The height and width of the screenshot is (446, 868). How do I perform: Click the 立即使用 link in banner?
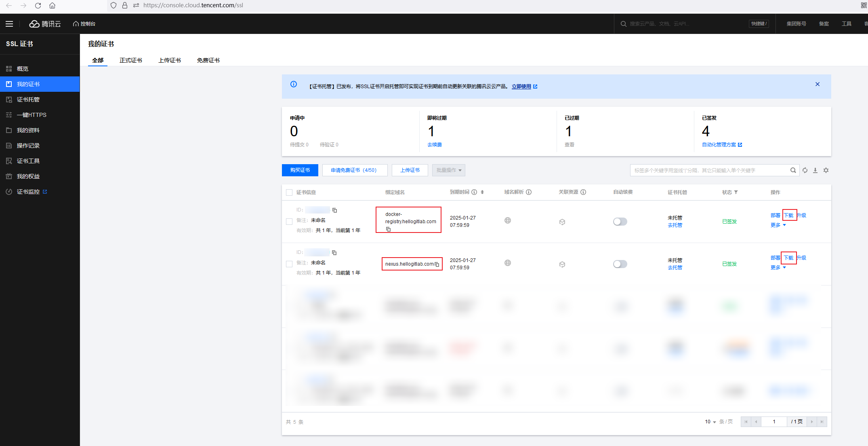coord(524,87)
